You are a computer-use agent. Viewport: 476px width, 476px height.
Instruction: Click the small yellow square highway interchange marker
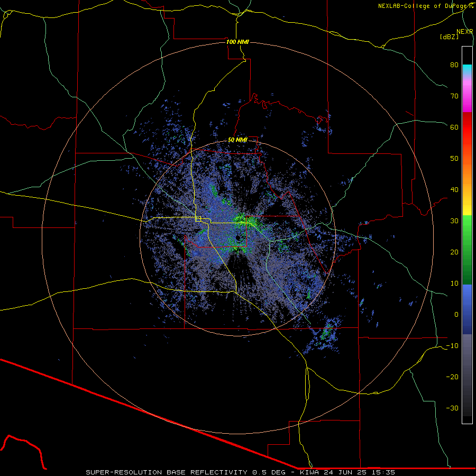(x=198, y=219)
